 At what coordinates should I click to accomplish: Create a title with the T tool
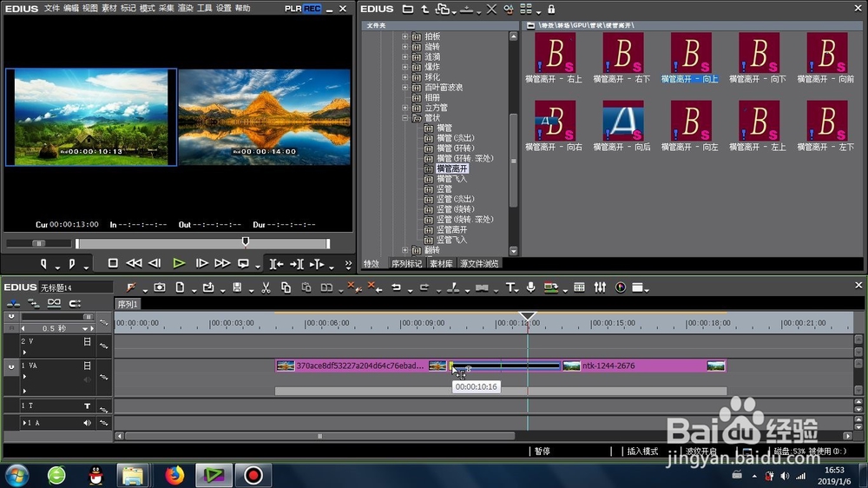coord(510,287)
